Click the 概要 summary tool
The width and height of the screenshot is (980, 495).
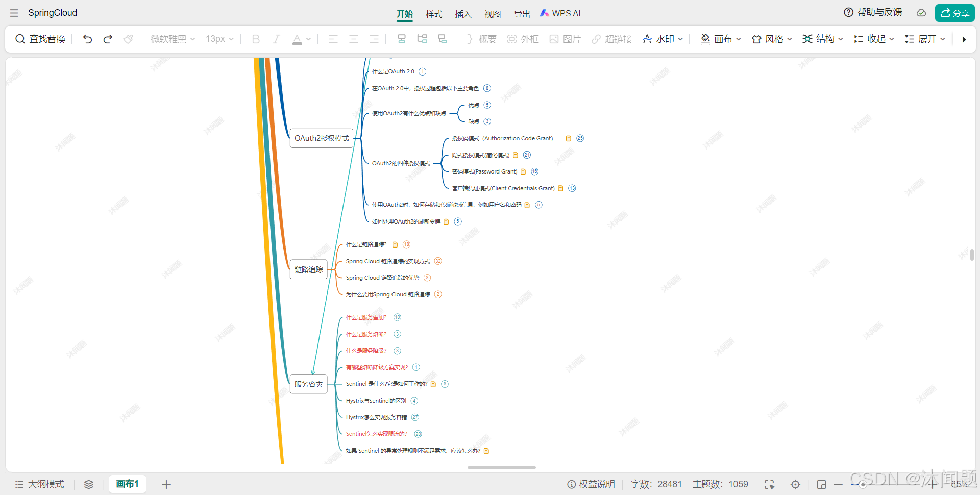(x=481, y=39)
